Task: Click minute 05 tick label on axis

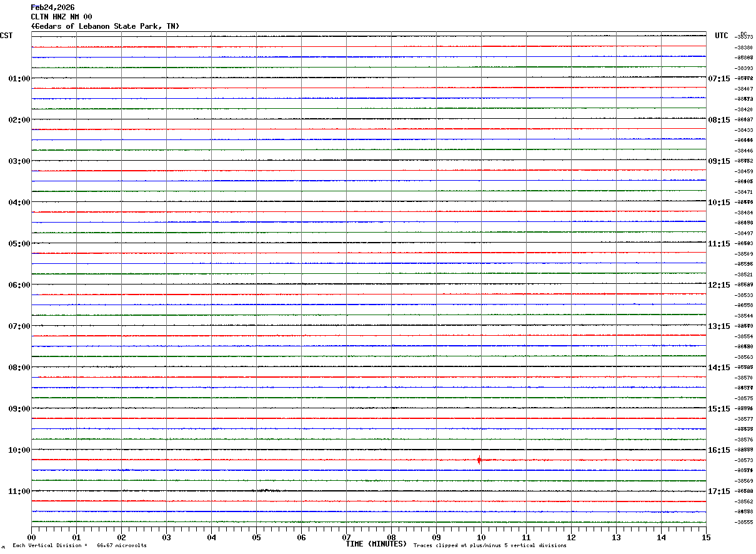Action: click(256, 537)
